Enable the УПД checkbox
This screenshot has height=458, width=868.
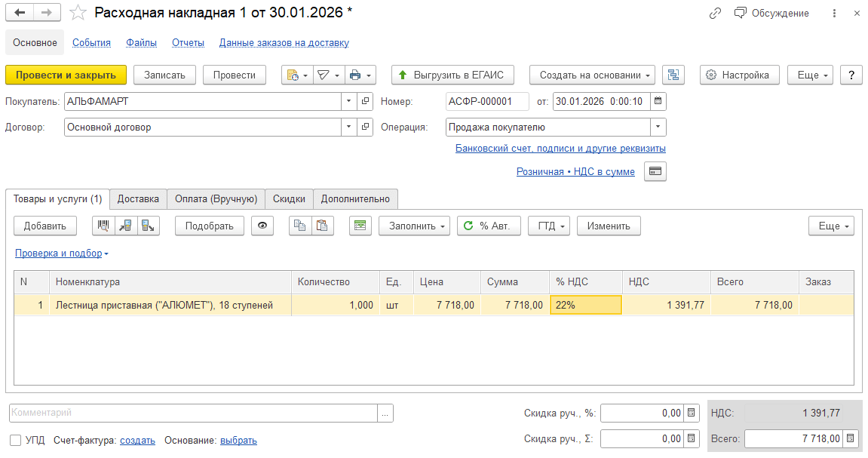click(15, 441)
